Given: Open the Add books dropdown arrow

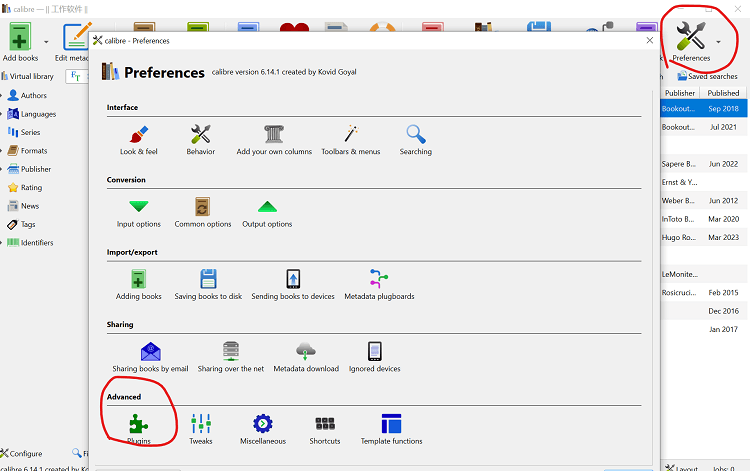Looking at the screenshot, I should click(x=46, y=42).
